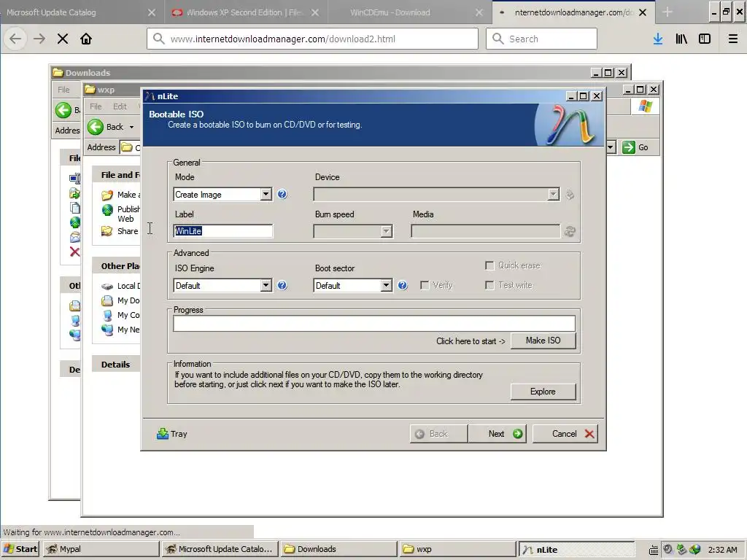Click Make a new folder icon in wxp
The image size is (747, 560).
107,195
